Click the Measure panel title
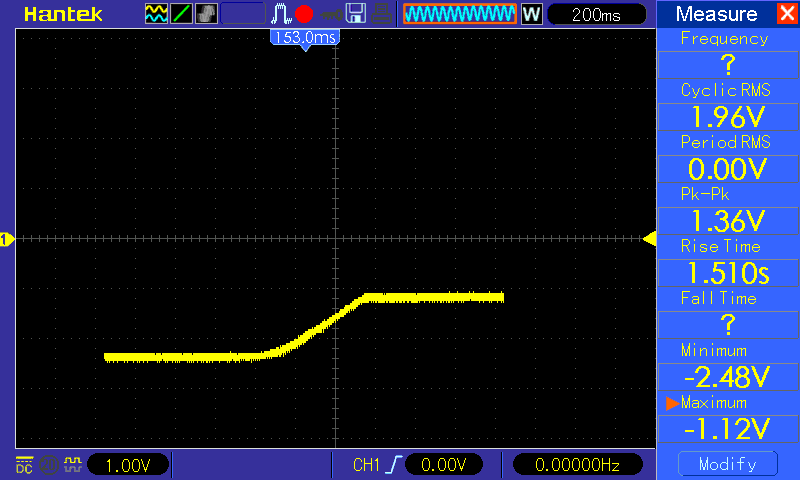The height and width of the screenshot is (480, 800). (716, 14)
